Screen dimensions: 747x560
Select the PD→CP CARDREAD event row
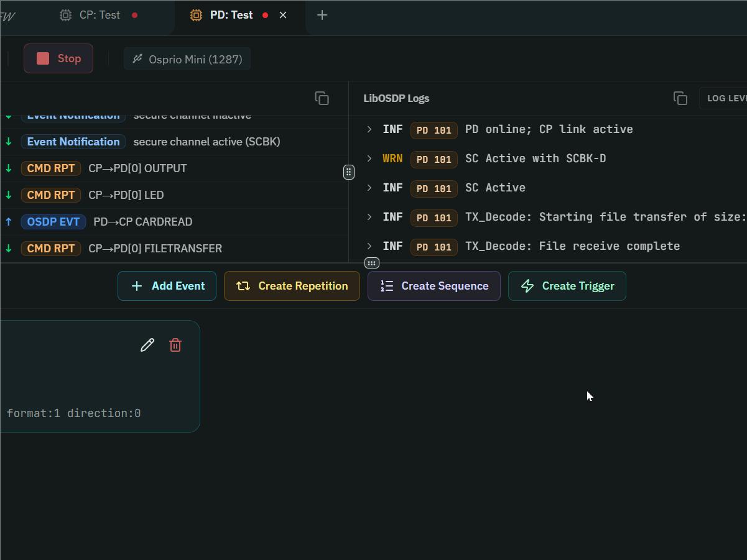tap(174, 222)
